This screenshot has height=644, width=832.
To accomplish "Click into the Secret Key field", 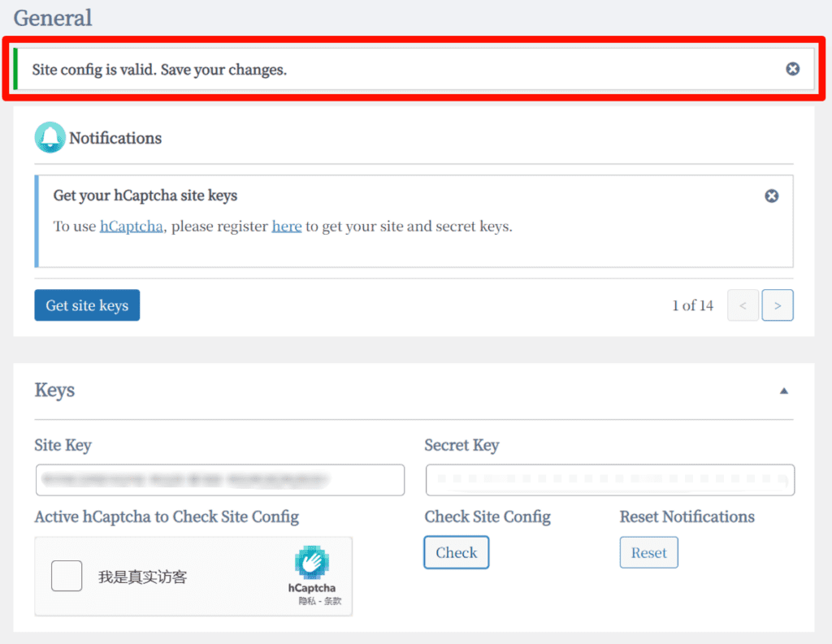I will pyautogui.click(x=609, y=480).
